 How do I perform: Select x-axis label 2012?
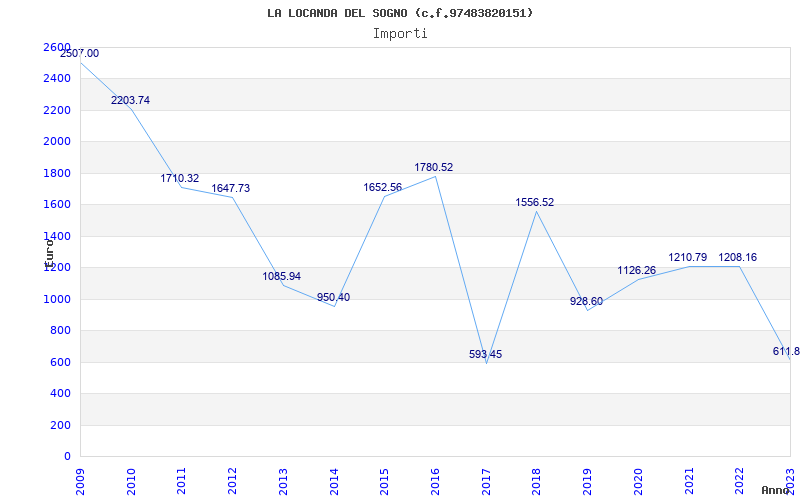click(232, 482)
